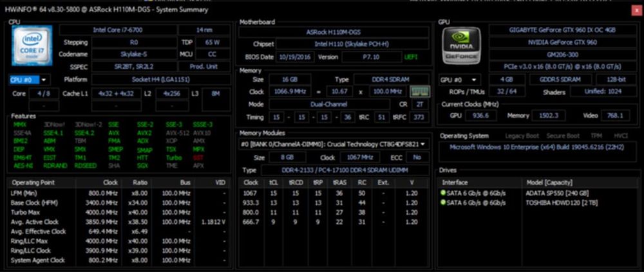Close the HWiNFO System Summary window
This screenshot has height=272, width=644.
pos(637,10)
